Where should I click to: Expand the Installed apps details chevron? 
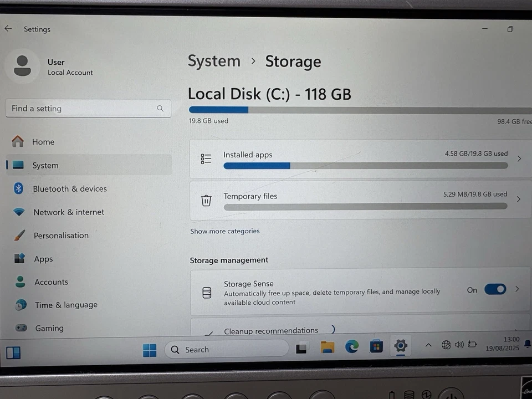[519, 158]
